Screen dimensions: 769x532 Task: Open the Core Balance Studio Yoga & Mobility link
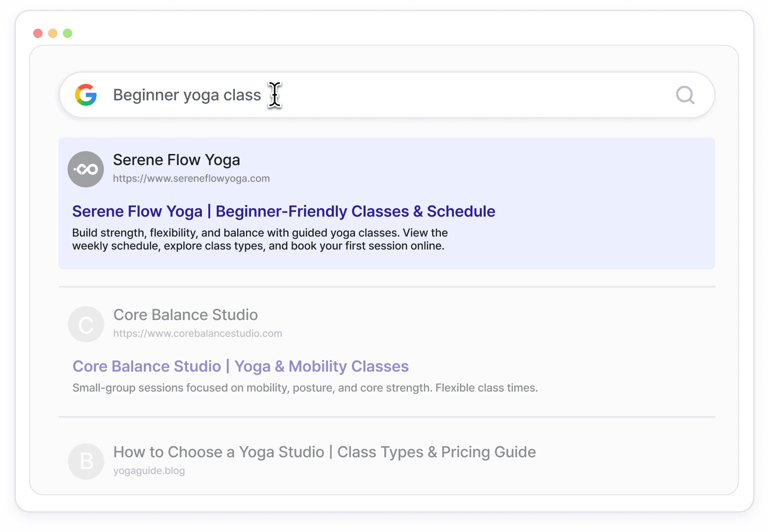point(240,366)
